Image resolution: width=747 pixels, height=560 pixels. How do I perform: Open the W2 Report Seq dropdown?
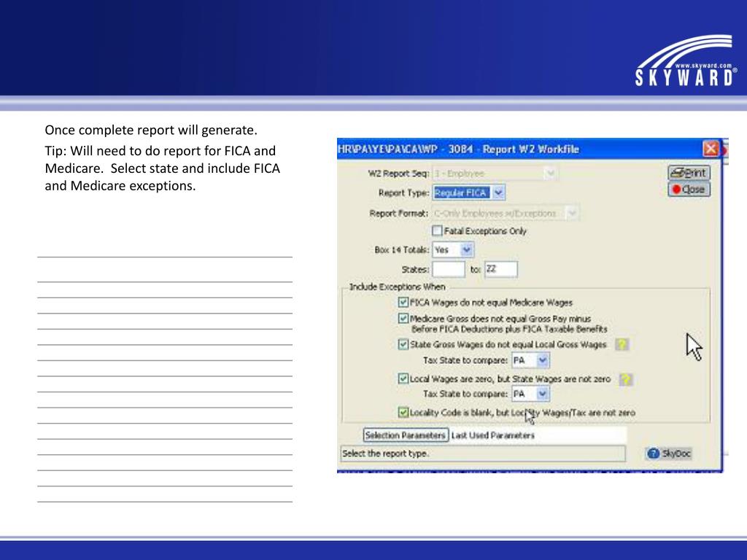550,174
